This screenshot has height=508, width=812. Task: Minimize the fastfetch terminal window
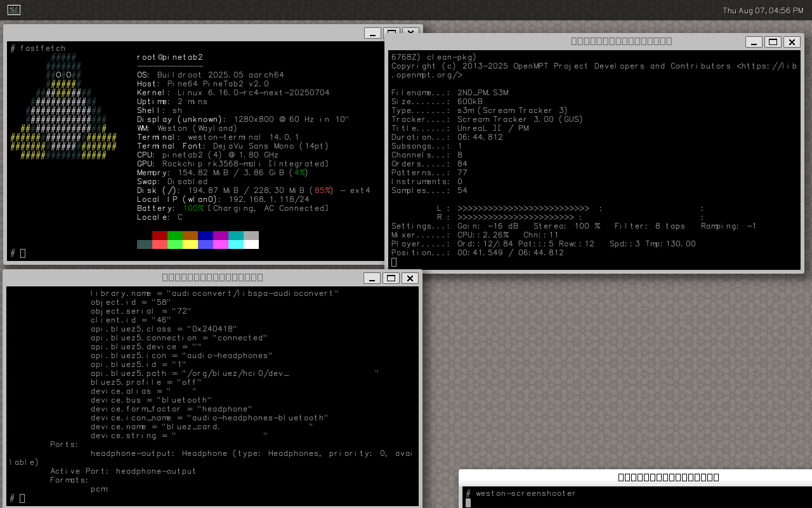pos(372,33)
